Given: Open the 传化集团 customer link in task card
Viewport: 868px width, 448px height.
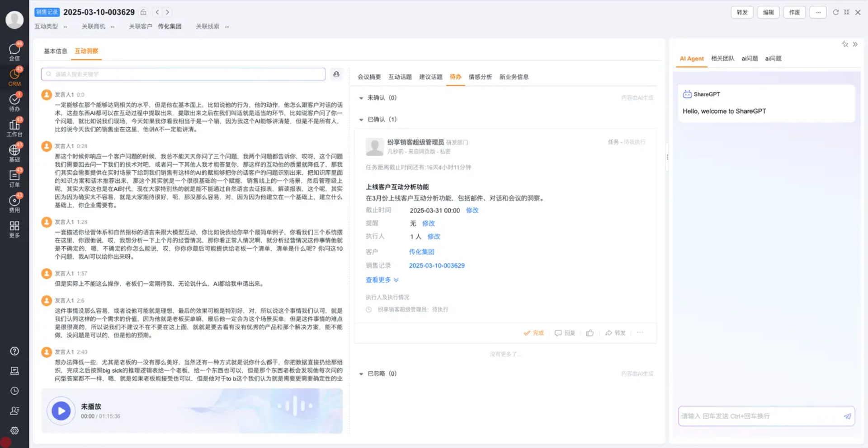Looking at the screenshot, I should tap(421, 252).
